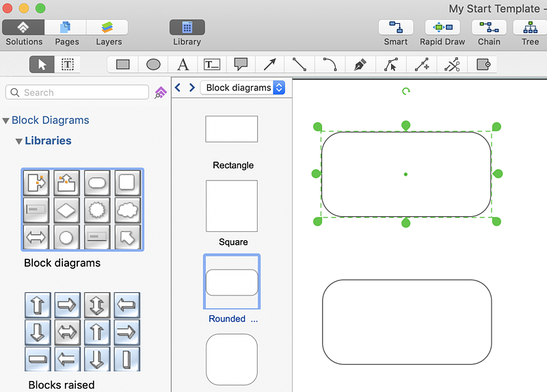Select the scissors cut path tool
The height and width of the screenshot is (392, 547).
(x=452, y=64)
